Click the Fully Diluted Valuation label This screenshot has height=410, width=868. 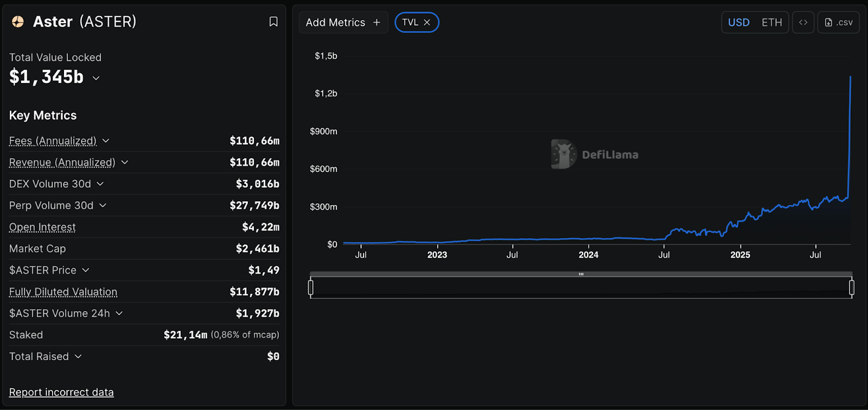(x=63, y=292)
